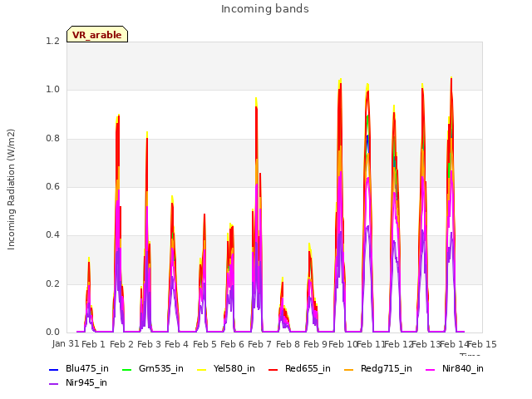The height and width of the screenshot is (399, 532).
Task: Click the Feb 5 x-axis date label
Action: pyautogui.click(x=204, y=344)
